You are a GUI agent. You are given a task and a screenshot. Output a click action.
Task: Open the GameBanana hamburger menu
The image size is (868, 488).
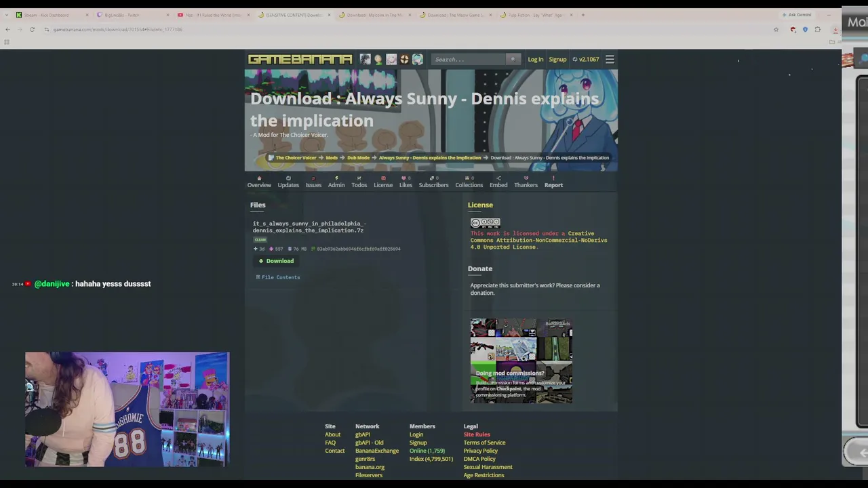tap(610, 60)
